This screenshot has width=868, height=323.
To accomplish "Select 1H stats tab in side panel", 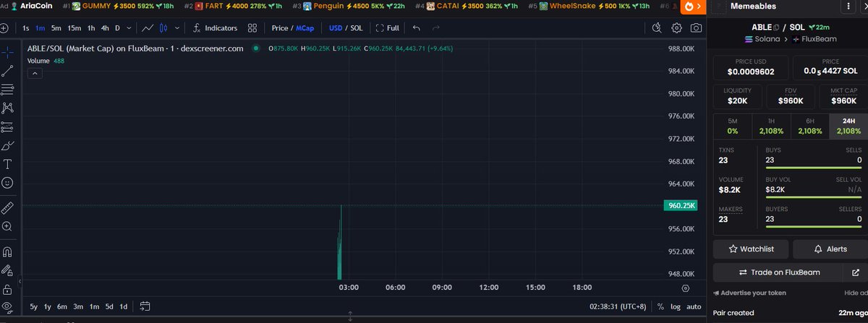I will [771, 126].
